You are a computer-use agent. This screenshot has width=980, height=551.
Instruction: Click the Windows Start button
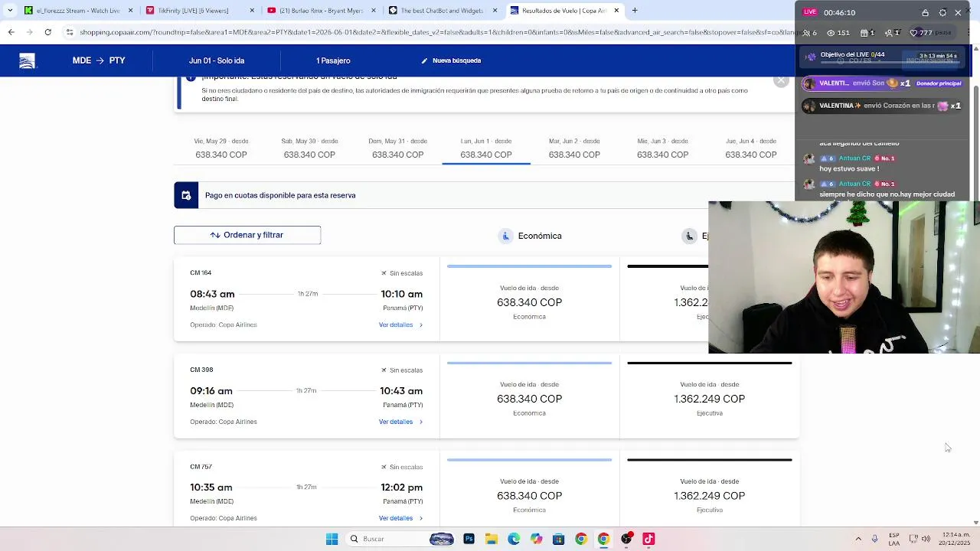point(332,539)
